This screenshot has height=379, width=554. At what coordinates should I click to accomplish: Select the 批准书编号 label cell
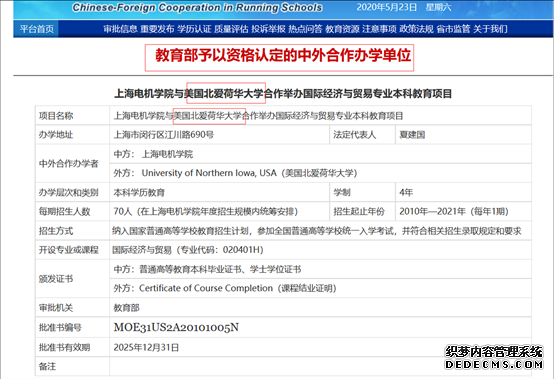[72, 327]
